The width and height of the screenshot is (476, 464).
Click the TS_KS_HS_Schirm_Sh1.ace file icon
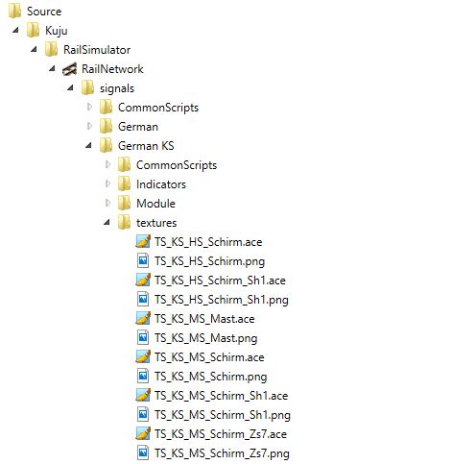143,280
